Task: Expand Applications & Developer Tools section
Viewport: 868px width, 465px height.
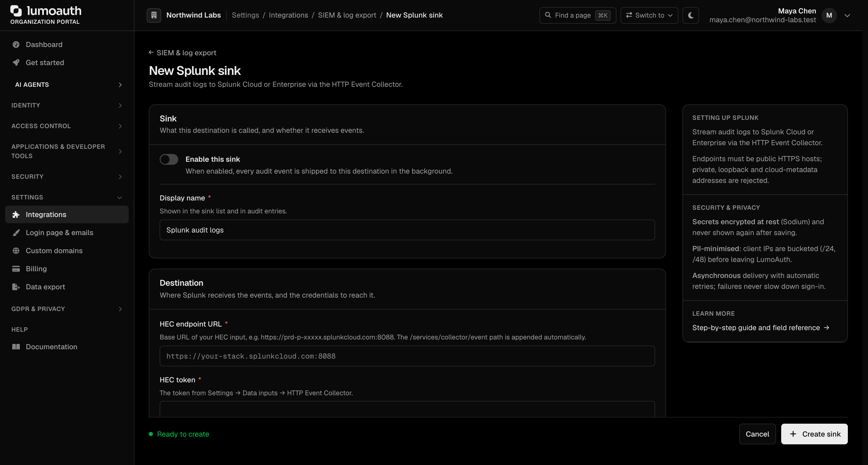Action: click(67, 151)
